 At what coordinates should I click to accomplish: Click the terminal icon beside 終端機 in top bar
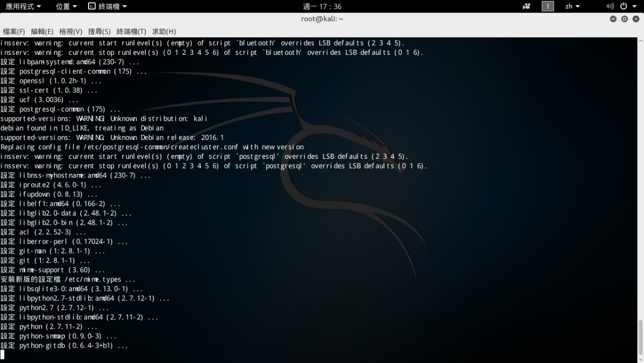coord(92,7)
